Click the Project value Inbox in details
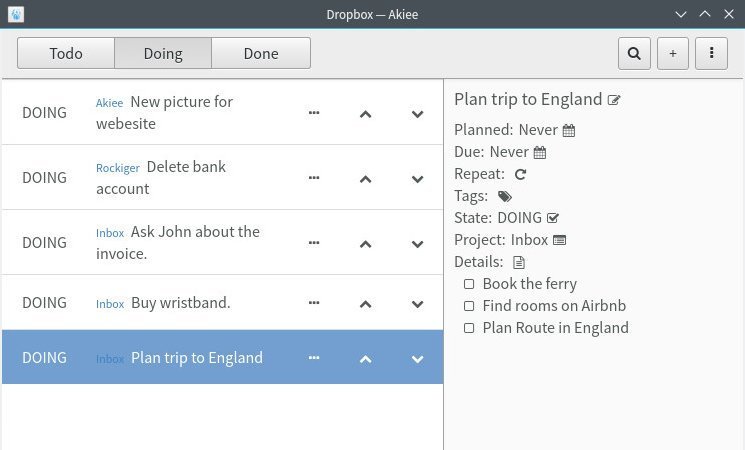This screenshot has height=450, width=745. click(x=529, y=240)
